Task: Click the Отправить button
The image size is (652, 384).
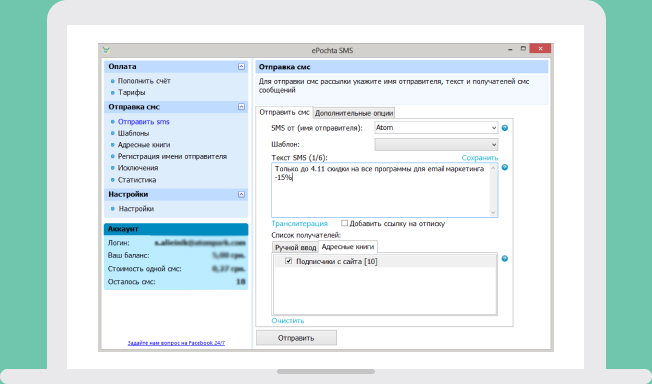Action: pyautogui.click(x=296, y=338)
